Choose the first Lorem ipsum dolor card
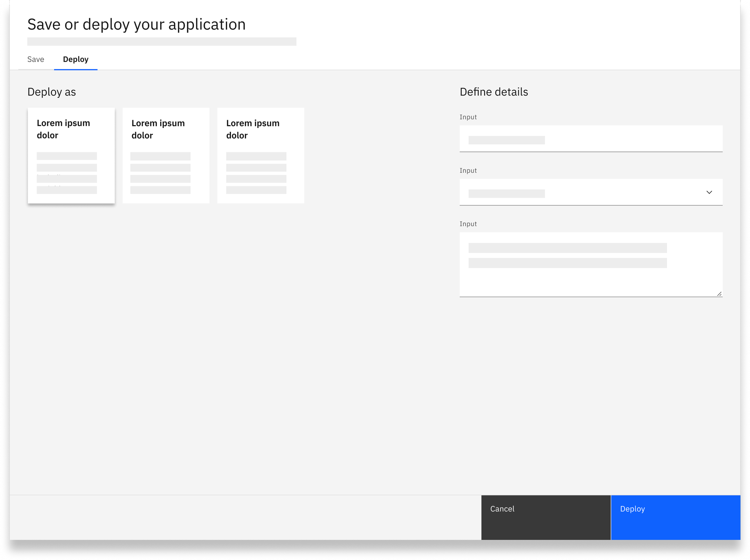Image resolution: width=750 pixels, height=560 pixels. [71, 156]
